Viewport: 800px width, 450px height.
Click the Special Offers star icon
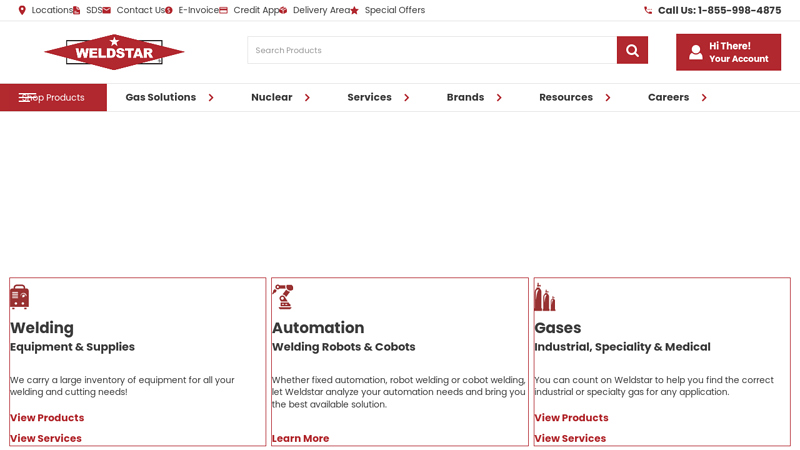pyautogui.click(x=355, y=10)
